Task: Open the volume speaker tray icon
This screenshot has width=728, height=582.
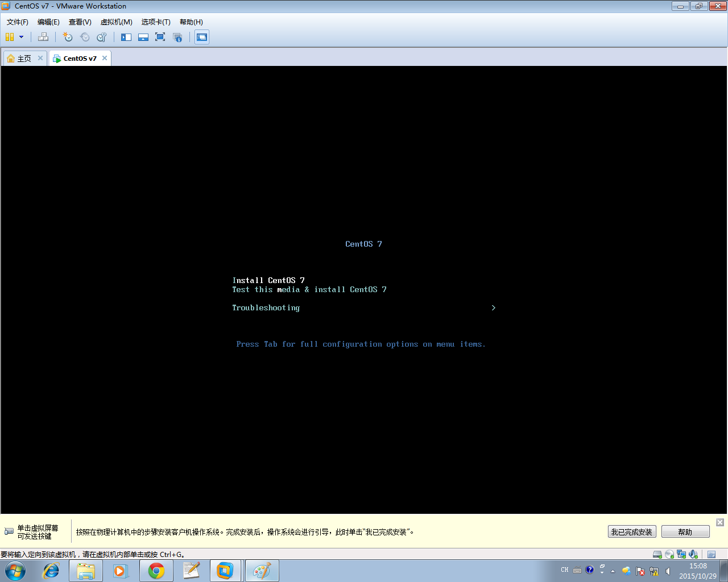Action: [x=668, y=571]
